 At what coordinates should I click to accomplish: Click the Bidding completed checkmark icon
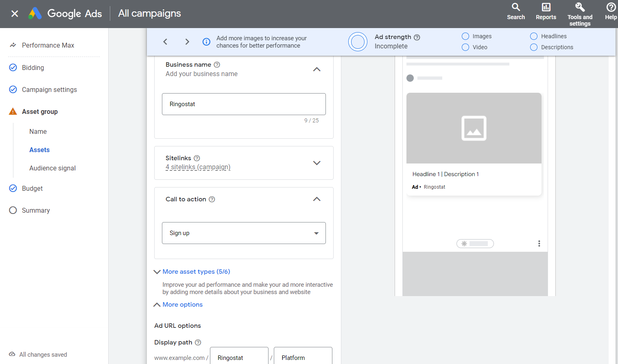tap(13, 68)
